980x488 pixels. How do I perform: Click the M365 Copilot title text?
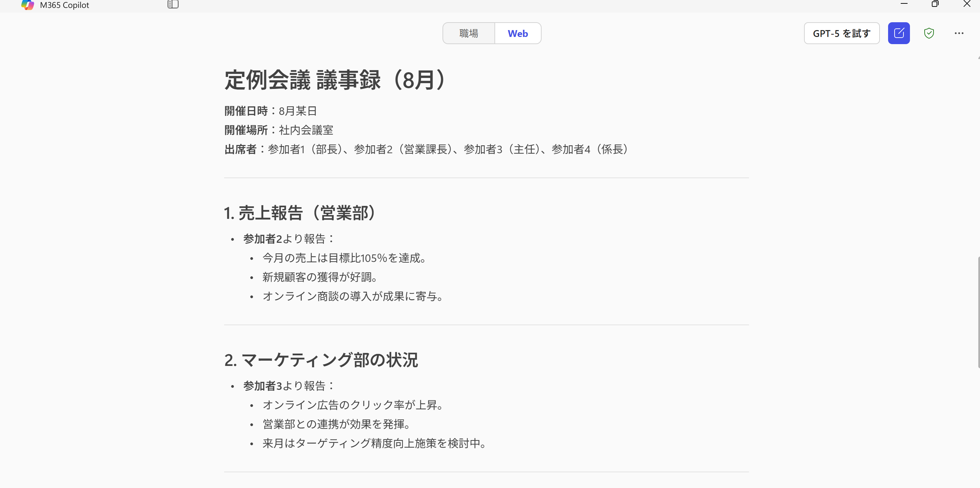pyautogui.click(x=64, y=5)
